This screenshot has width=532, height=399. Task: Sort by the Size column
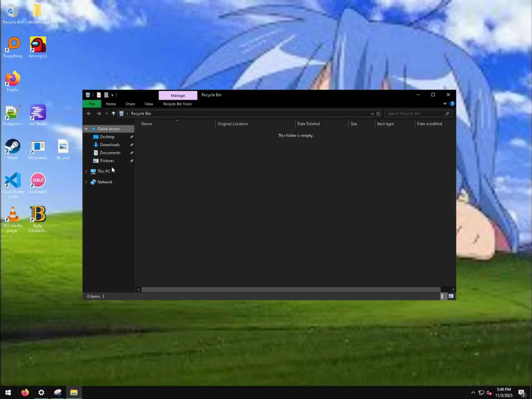(x=361, y=124)
